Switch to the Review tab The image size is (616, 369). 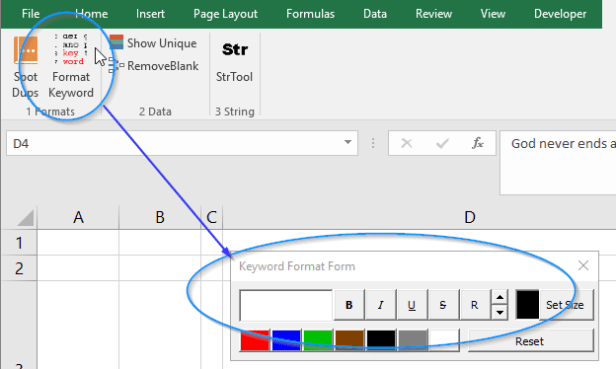tap(434, 14)
